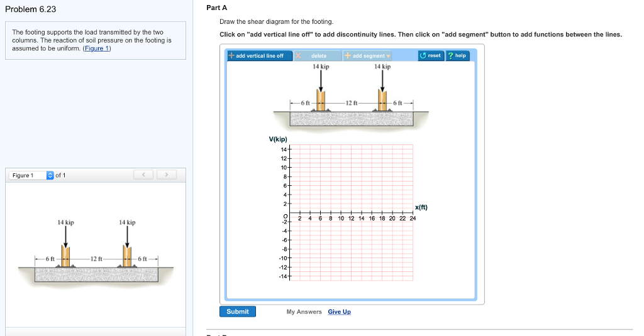Open help for the drawing tool
The width and height of the screenshot is (644, 336).
click(x=457, y=56)
